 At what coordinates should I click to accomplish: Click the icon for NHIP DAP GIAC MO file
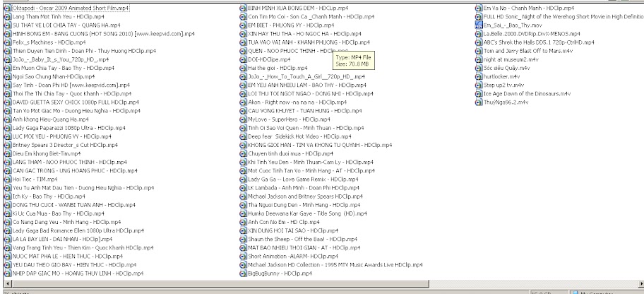[7, 273]
